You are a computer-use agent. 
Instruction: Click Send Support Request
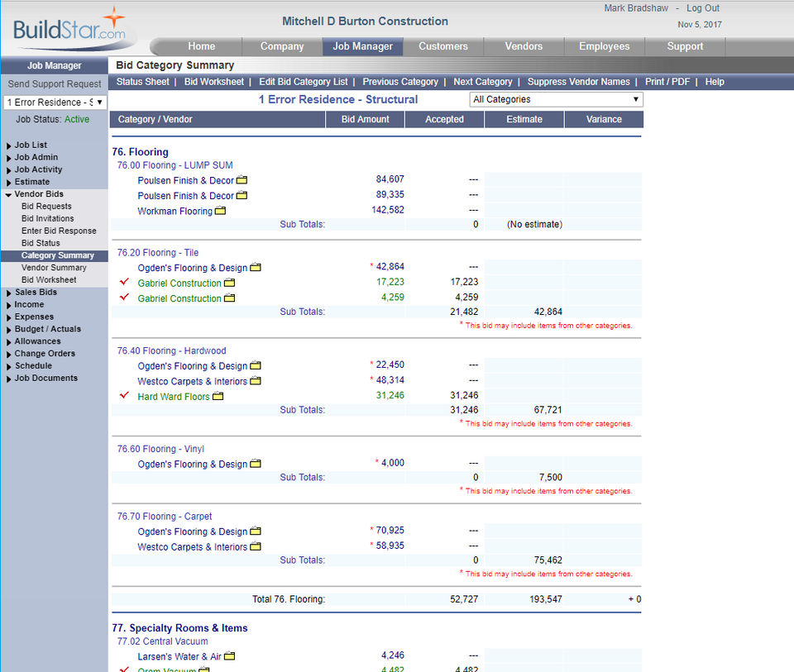(55, 84)
